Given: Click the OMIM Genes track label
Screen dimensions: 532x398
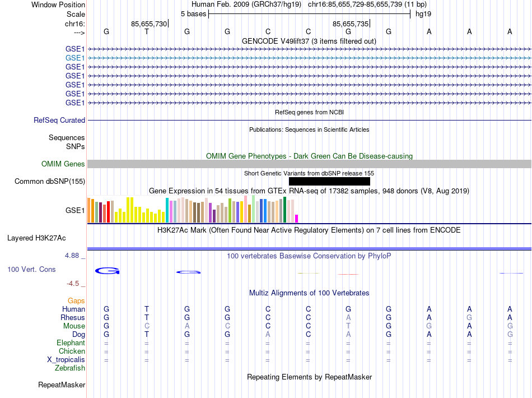Looking at the screenshot, I should coord(63,164).
